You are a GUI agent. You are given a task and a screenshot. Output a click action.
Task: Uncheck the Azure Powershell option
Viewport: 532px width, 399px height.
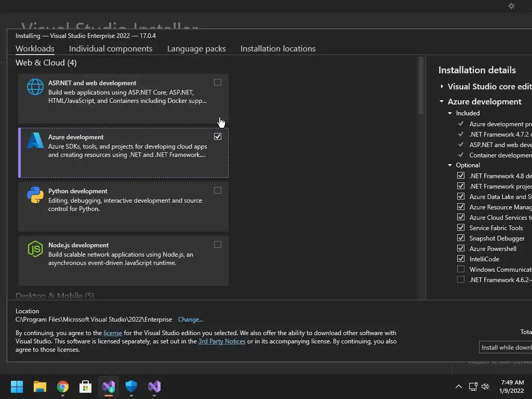coord(460,248)
